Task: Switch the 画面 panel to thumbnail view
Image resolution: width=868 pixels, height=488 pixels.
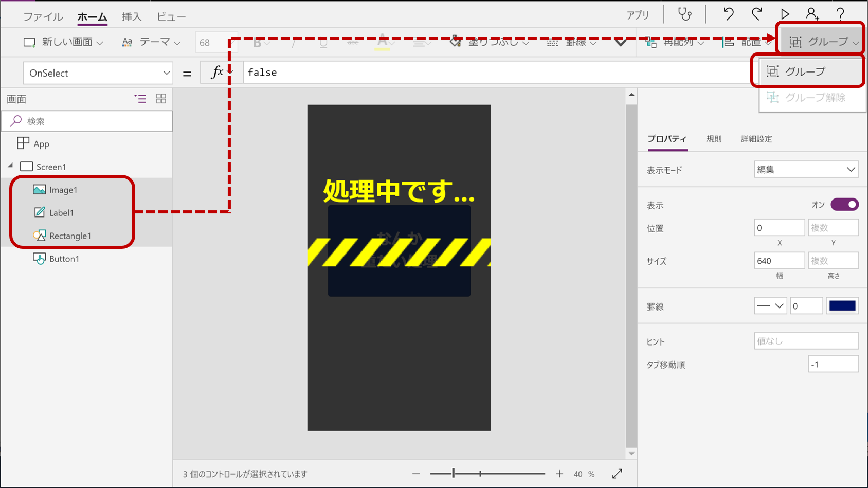Action: pyautogui.click(x=161, y=99)
